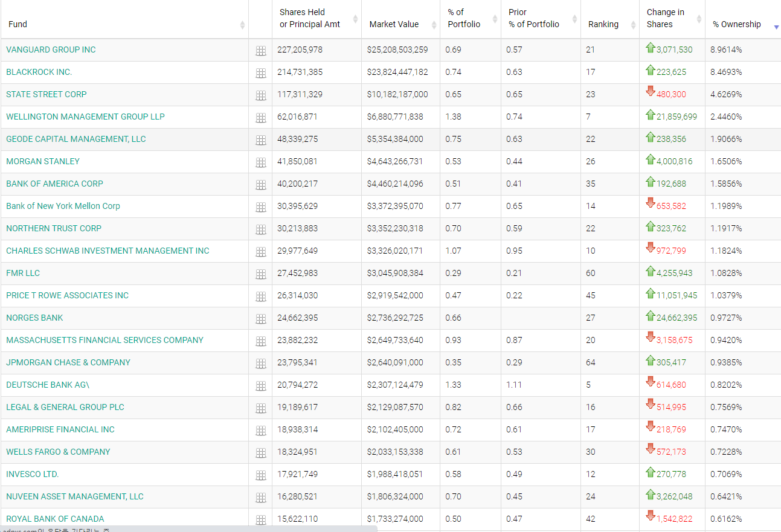Open DEUTSCHE BANK AG fund link
Screen dimensions: 781x532
48,385
